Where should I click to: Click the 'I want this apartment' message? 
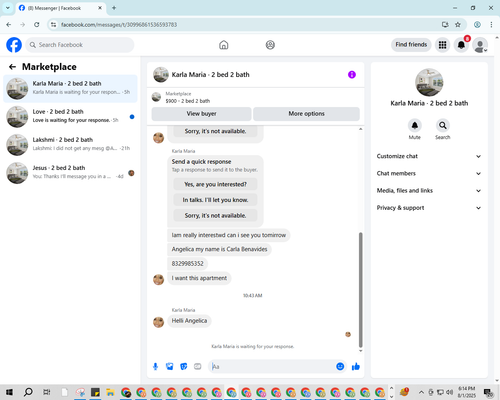(199, 278)
